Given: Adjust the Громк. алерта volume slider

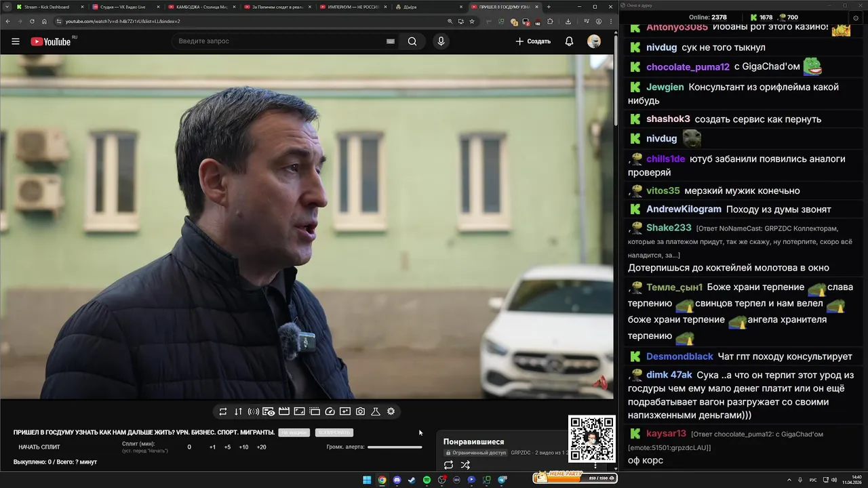Looking at the screenshot, I should 395,447.
